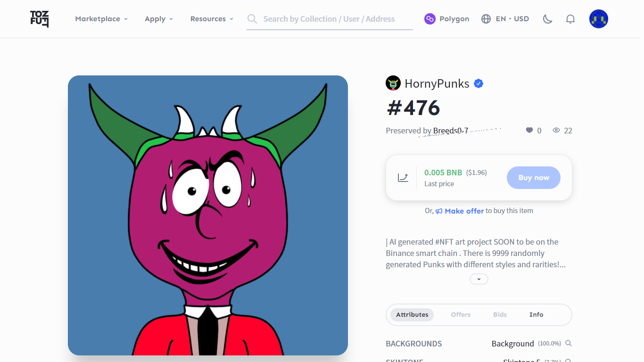The height and width of the screenshot is (362, 644).
Task: Click the verified badge next to HornyPunks
Action: [479, 84]
